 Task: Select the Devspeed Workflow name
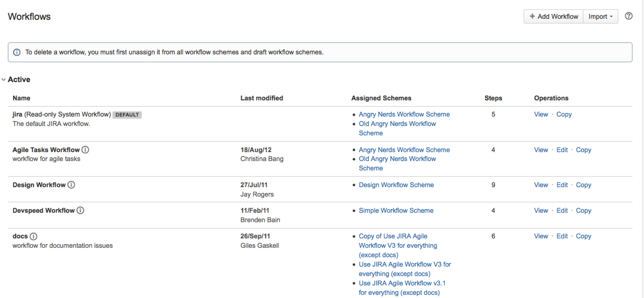pyautogui.click(x=44, y=211)
